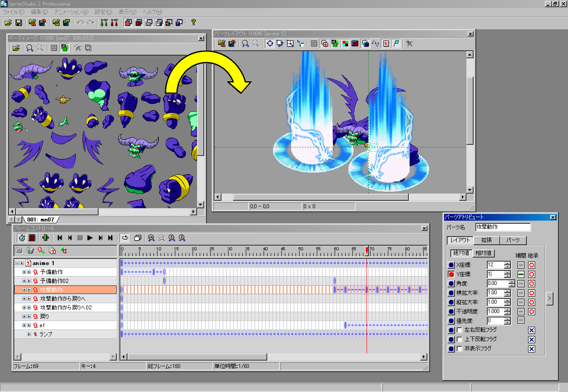Open the アニメーション(A) menu
The image size is (568, 392).
[71, 12]
